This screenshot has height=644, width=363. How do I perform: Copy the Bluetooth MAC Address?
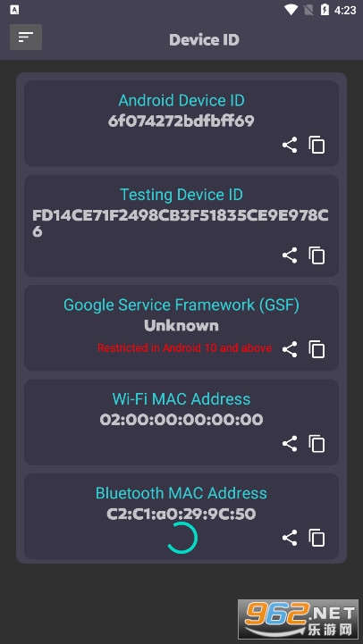click(317, 538)
